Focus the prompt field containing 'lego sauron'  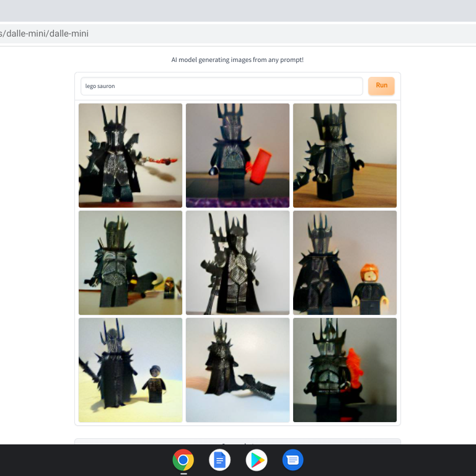coord(222,86)
